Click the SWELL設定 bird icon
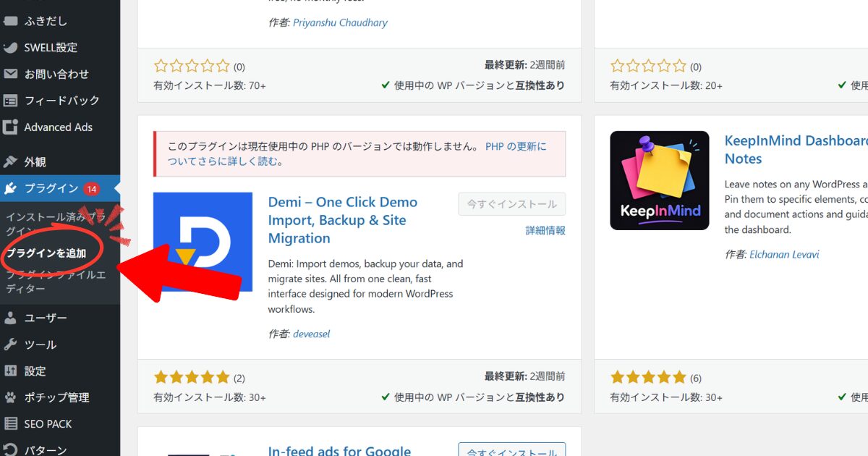Screen dimensions: 868x456 tap(10, 48)
